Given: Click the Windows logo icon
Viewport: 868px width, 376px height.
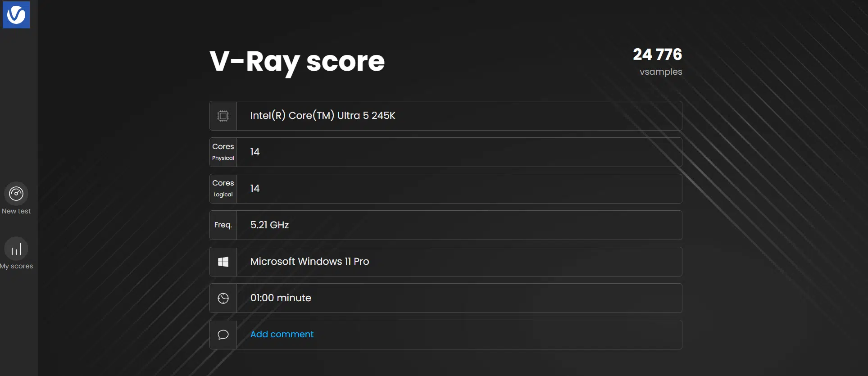Looking at the screenshot, I should click(x=223, y=262).
